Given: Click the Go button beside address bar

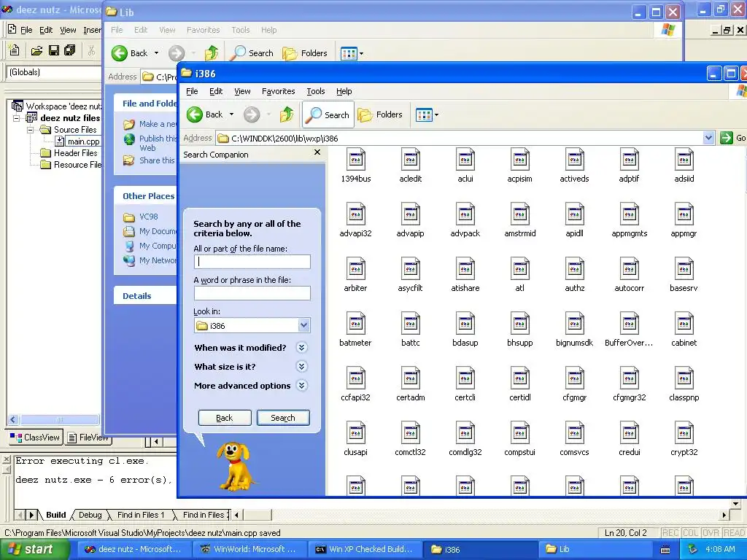Looking at the screenshot, I should (732, 138).
